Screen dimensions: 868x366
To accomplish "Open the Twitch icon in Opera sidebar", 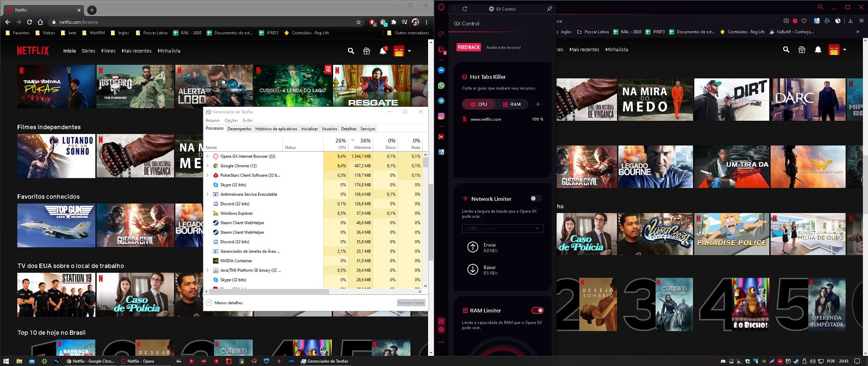I will click(441, 50).
